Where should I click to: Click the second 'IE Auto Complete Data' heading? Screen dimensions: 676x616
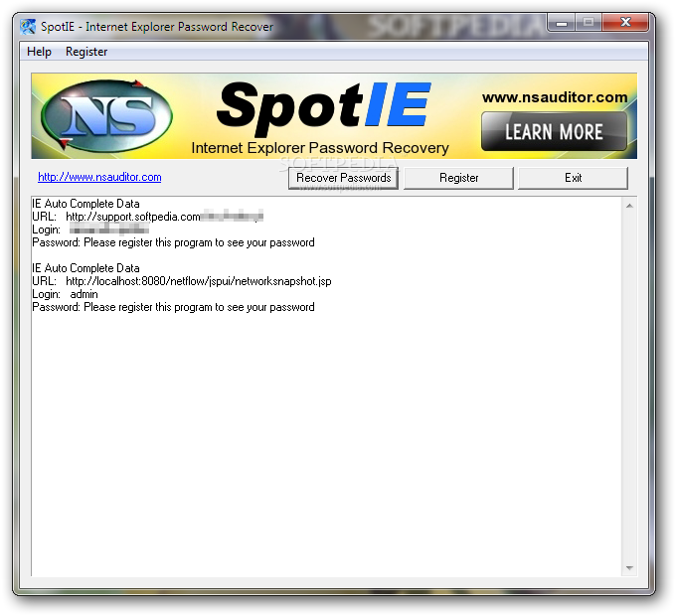coord(85,268)
